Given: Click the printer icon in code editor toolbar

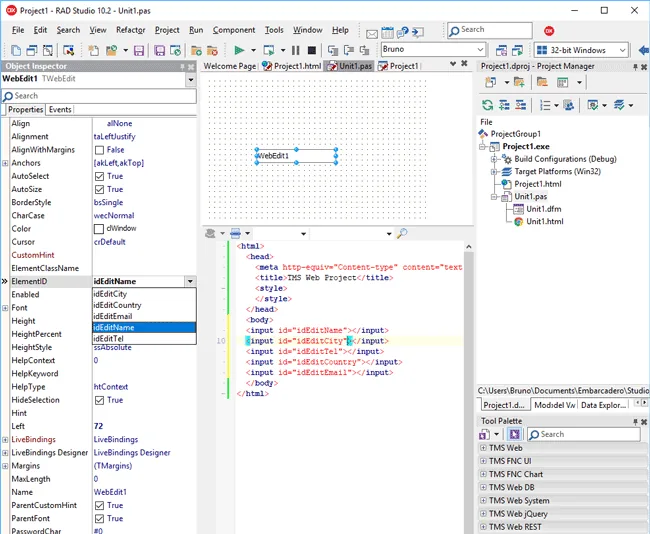Looking at the screenshot, I should (x=235, y=233).
